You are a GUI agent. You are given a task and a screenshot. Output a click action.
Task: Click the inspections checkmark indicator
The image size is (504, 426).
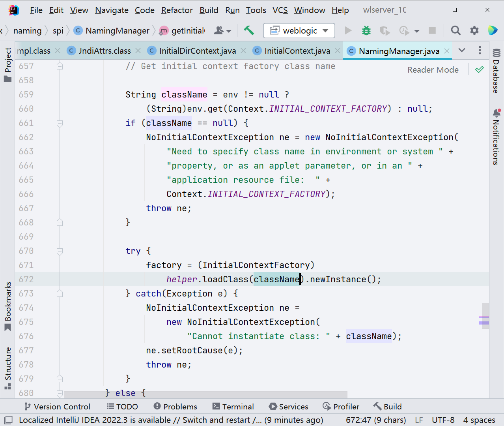tap(479, 69)
